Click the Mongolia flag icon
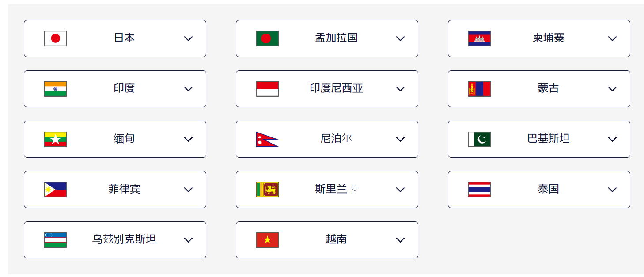This screenshot has width=644, height=277. (x=479, y=89)
